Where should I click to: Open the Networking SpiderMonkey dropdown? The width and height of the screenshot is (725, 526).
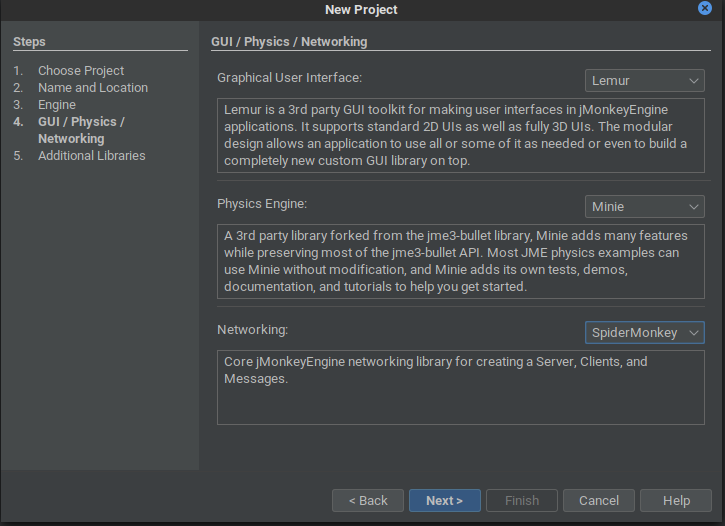tap(645, 332)
